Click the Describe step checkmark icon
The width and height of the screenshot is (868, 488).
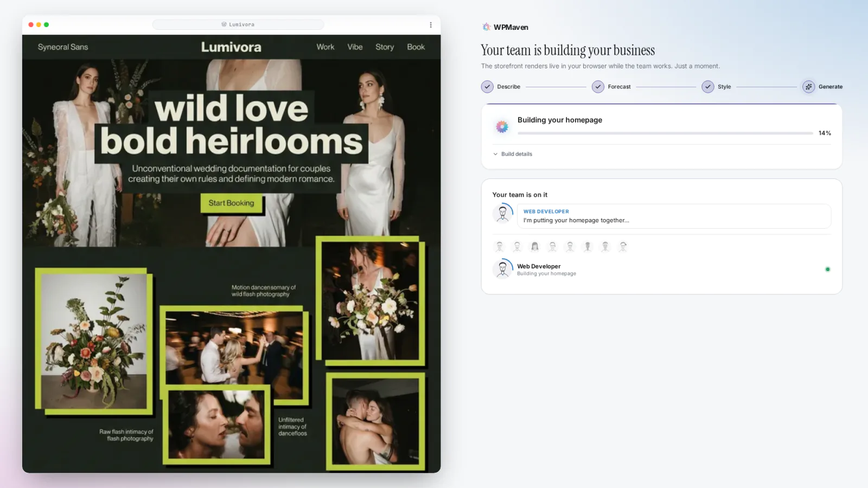(x=487, y=87)
